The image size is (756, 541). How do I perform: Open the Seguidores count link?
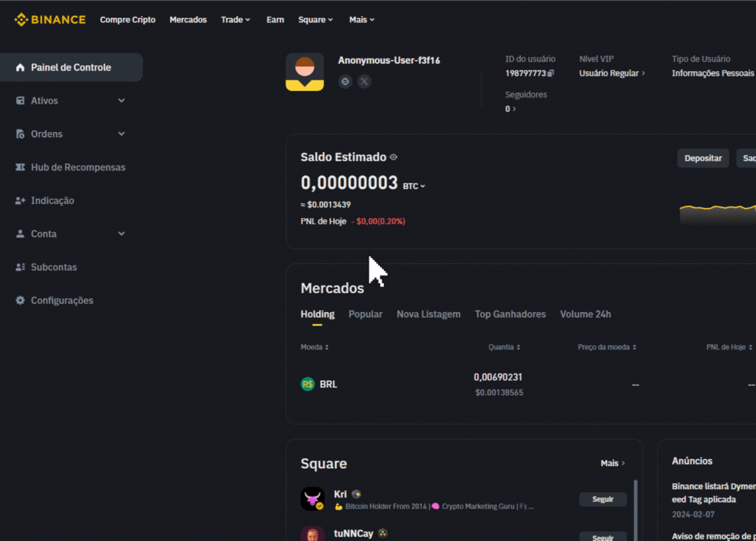coord(511,109)
